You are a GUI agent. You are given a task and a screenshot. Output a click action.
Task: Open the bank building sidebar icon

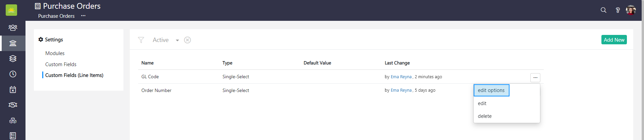13,43
